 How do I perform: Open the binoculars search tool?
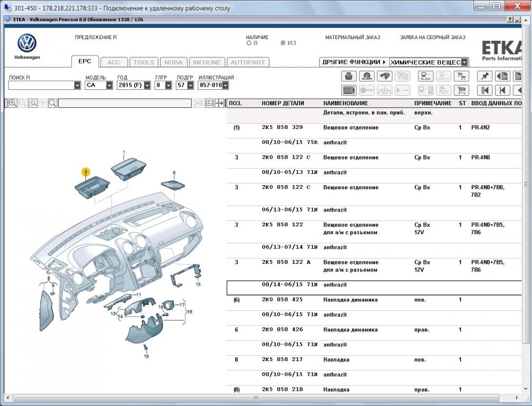tap(384, 76)
